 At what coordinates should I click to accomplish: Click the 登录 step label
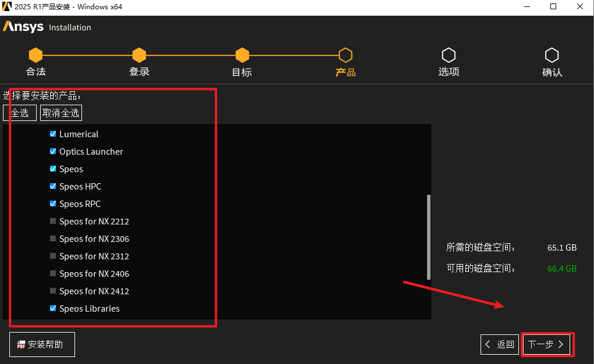(x=139, y=72)
